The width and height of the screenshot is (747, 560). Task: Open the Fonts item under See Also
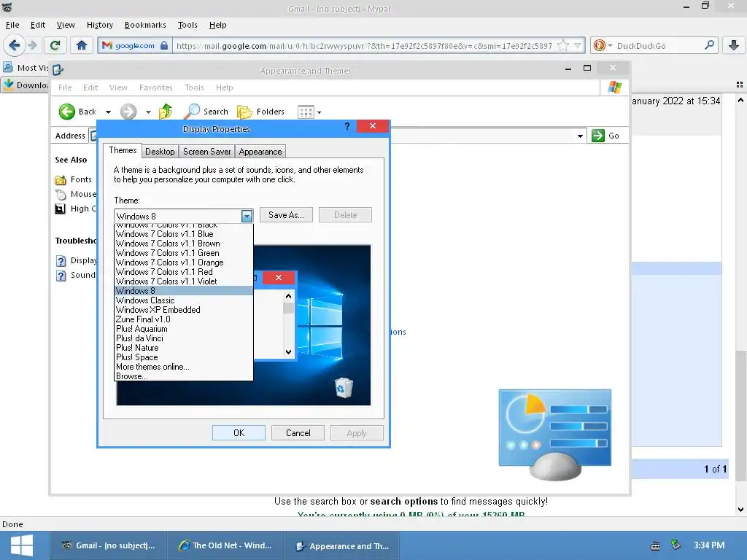74,179
